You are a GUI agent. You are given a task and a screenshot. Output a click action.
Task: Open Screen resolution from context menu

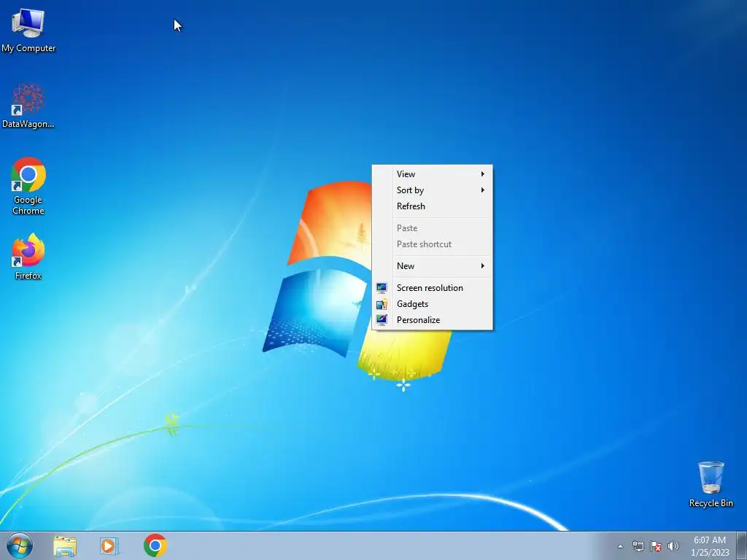point(432,287)
